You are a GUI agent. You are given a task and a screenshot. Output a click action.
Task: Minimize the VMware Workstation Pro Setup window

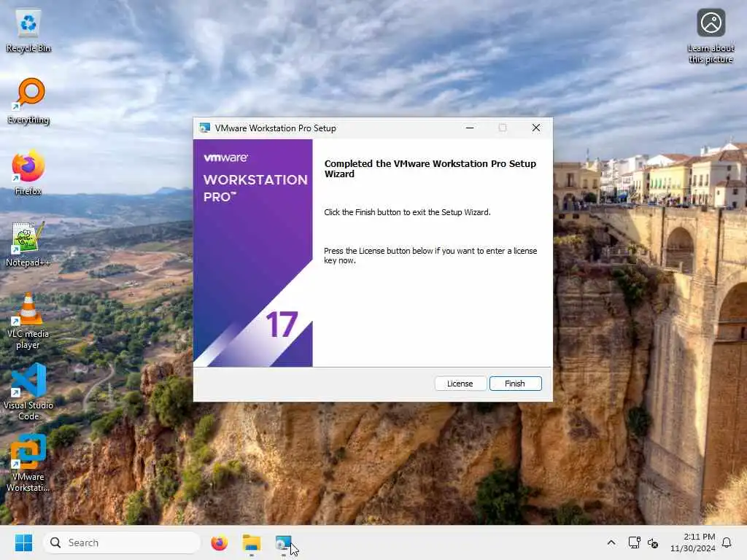point(470,128)
